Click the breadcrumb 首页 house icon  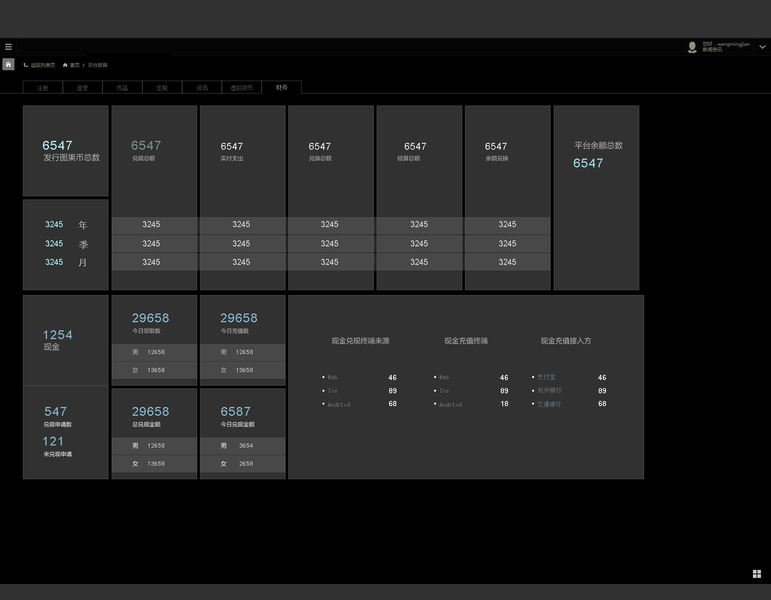point(65,65)
